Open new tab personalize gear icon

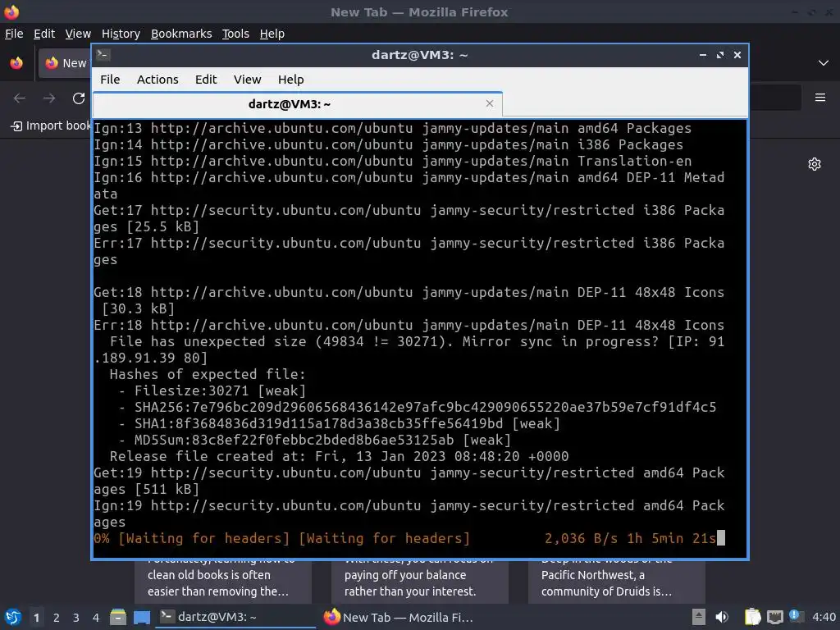point(815,164)
